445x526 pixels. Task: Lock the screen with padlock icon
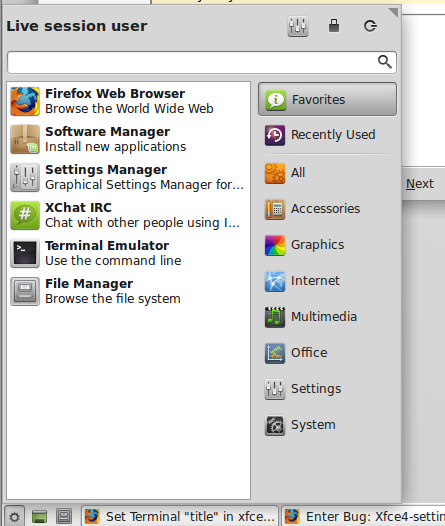(x=334, y=25)
